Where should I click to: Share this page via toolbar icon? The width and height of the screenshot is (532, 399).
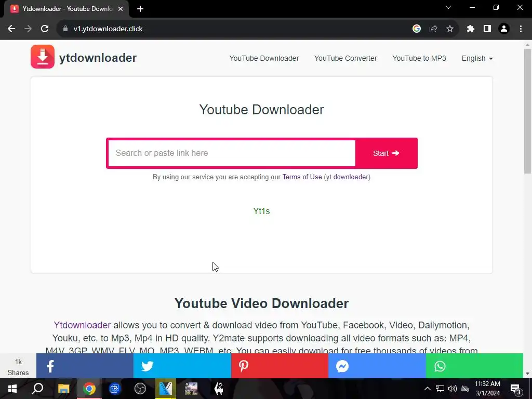click(433, 29)
